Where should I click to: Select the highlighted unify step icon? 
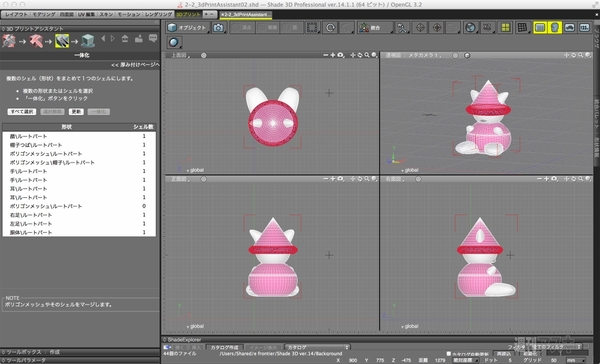click(x=62, y=41)
